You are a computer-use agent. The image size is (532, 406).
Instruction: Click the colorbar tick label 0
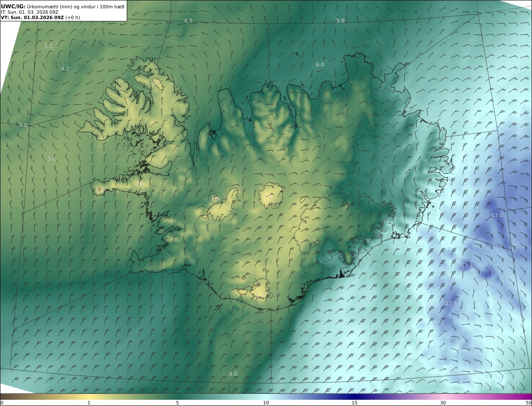(x=2, y=403)
